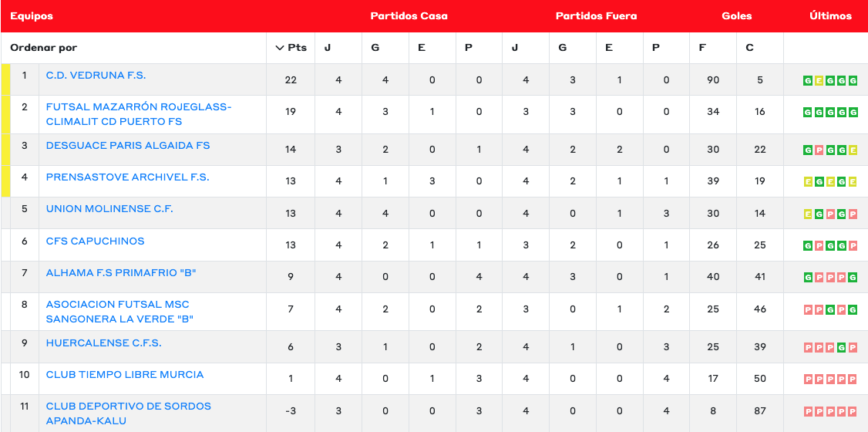This screenshot has width=868, height=432.
Task: Click the first green badge in Alhama Primafrio's row
Action: [808, 278]
